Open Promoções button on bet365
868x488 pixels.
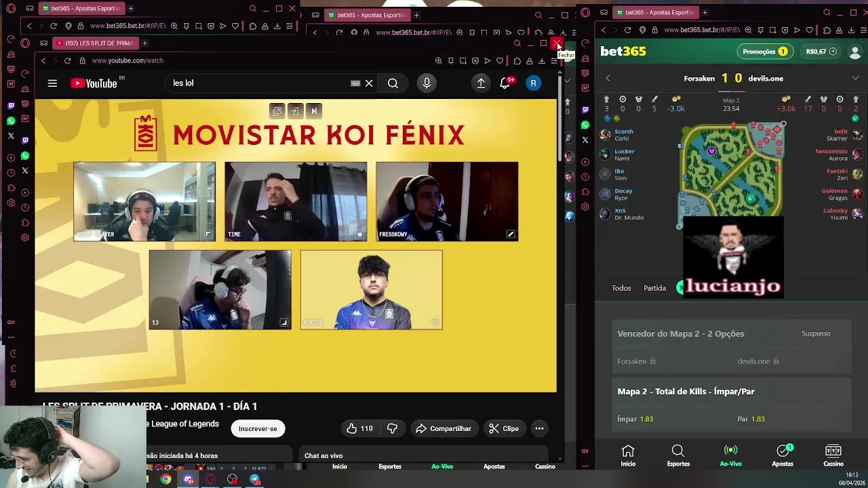tap(765, 52)
